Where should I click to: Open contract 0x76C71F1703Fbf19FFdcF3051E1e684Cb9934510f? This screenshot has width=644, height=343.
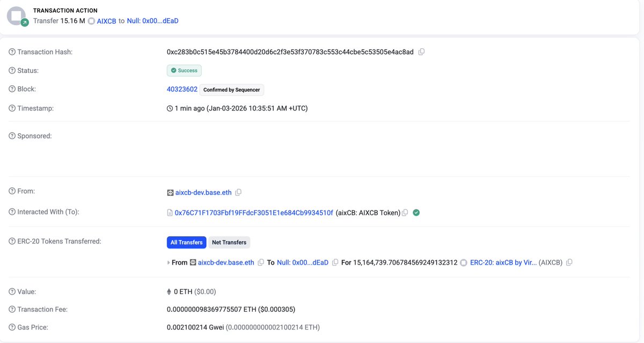coord(254,213)
